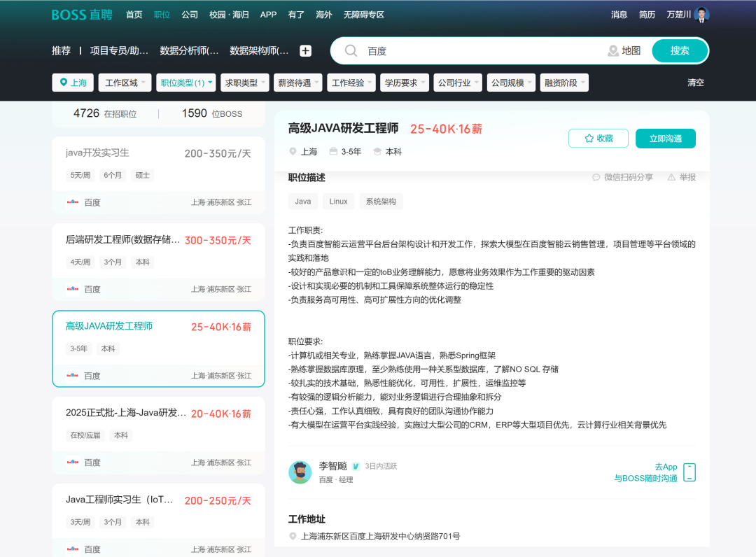756x557 pixels.
Task: Click the phone icon beside 去App
Action: 689,472
